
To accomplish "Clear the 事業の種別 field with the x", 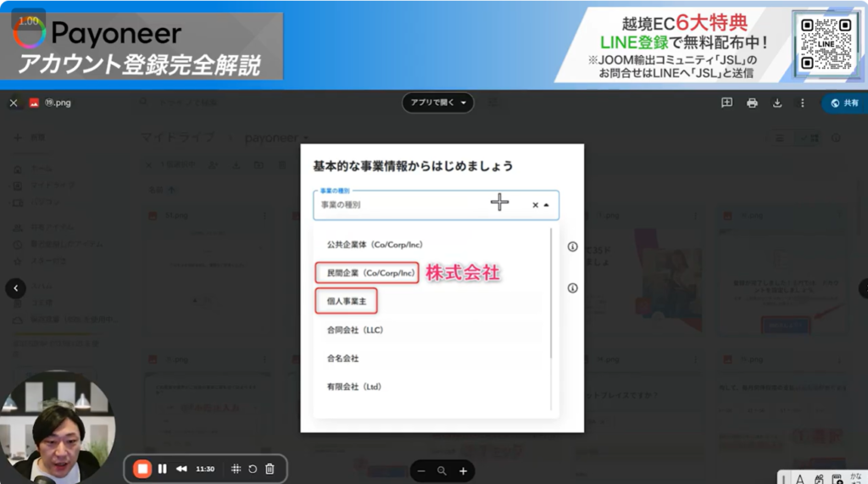I will 535,205.
